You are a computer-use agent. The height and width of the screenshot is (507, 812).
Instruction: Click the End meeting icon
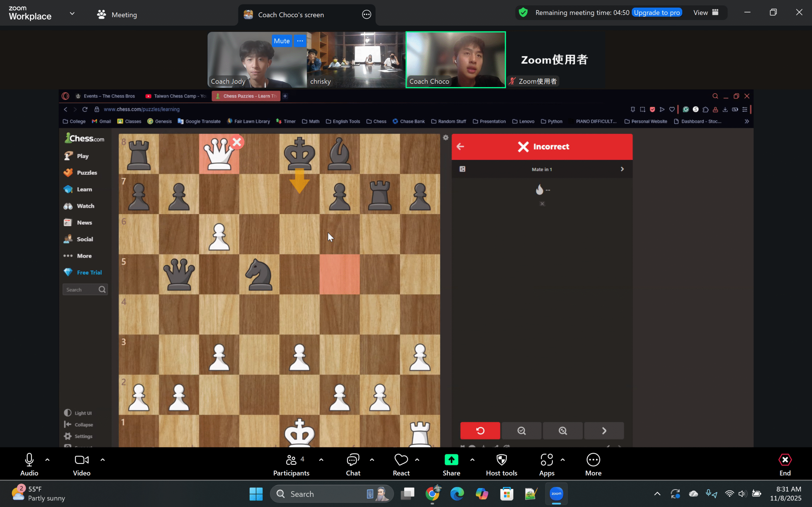tap(785, 460)
